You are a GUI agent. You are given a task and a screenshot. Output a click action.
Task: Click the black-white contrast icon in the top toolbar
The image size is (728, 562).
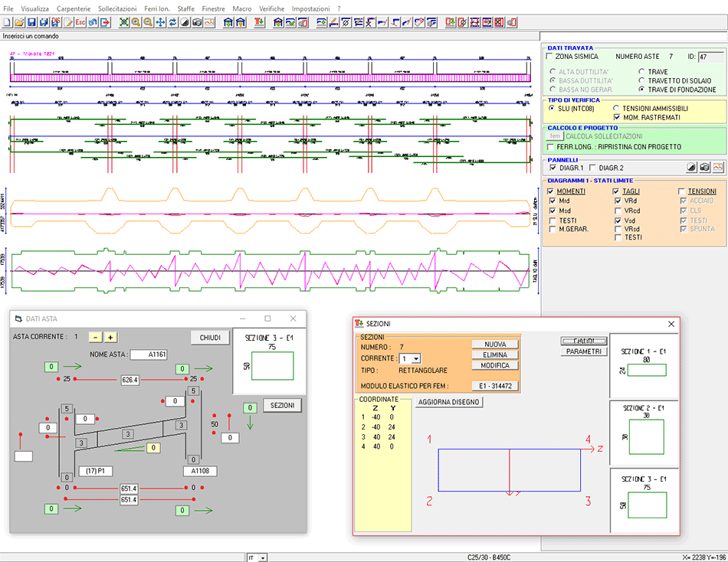[185, 22]
